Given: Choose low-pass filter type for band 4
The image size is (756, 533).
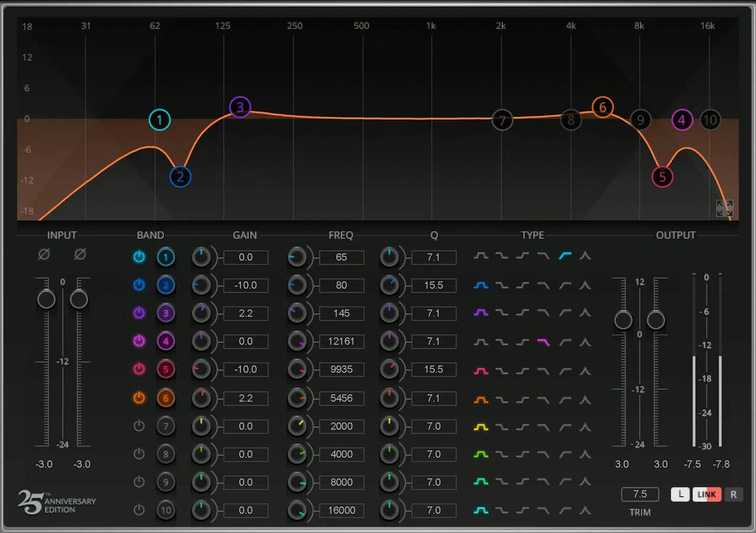Looking at the screenshot, I should pyautogui.click(x=544, y=341).
